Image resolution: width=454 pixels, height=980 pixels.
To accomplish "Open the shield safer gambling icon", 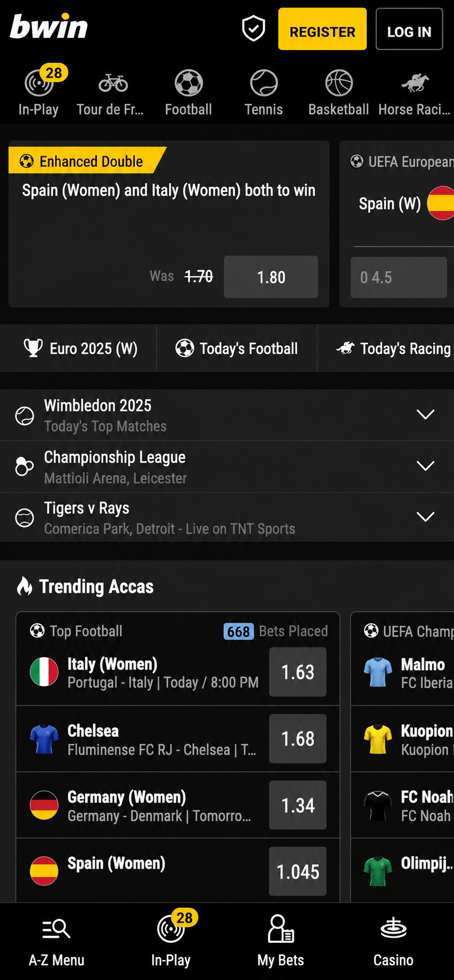I will tap(253, 29).
